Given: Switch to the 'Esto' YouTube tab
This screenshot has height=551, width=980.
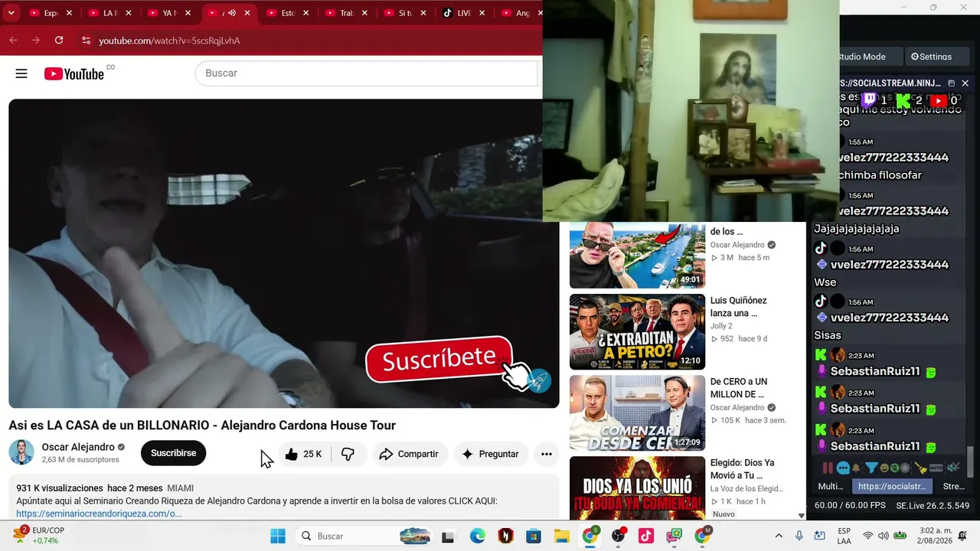Looking at the screenshot, I should tap(289, 13).
